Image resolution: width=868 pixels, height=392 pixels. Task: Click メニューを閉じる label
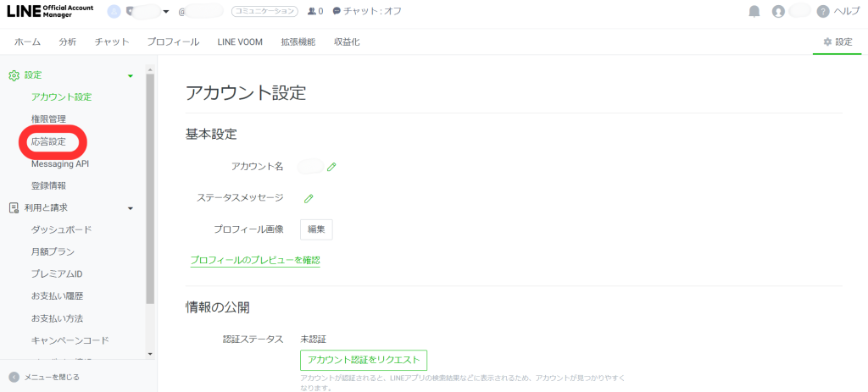(52, 377)
